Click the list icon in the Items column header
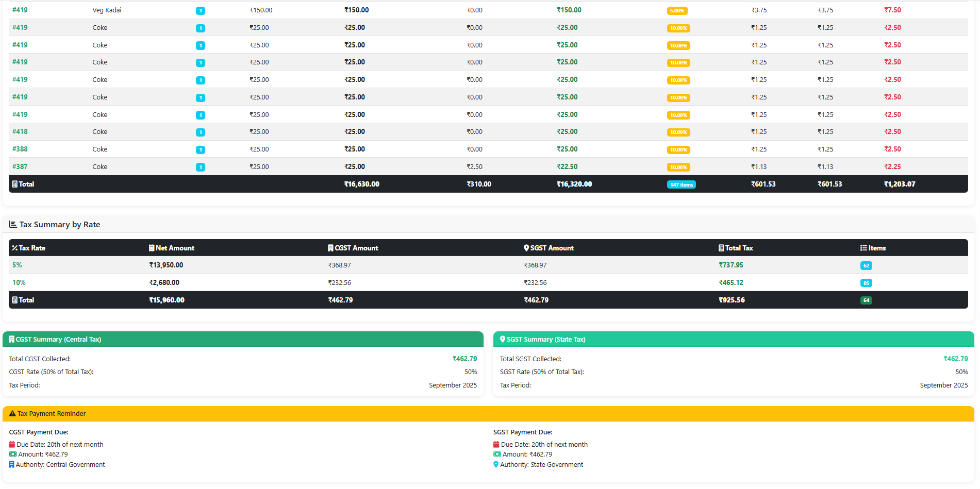The width and height of the screenshot is (980, 489). [x=863, y=248]
